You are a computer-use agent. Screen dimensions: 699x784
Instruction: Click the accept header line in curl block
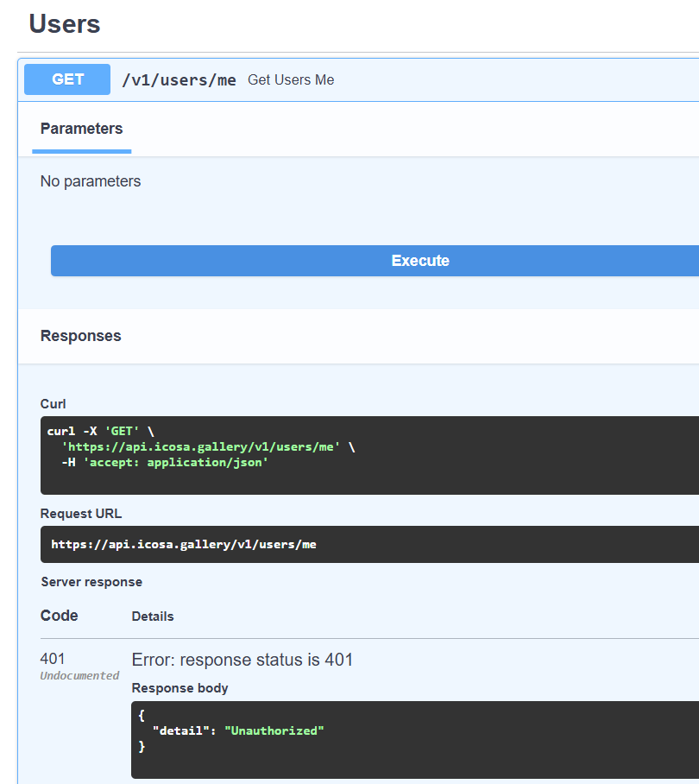click(165, 462)
